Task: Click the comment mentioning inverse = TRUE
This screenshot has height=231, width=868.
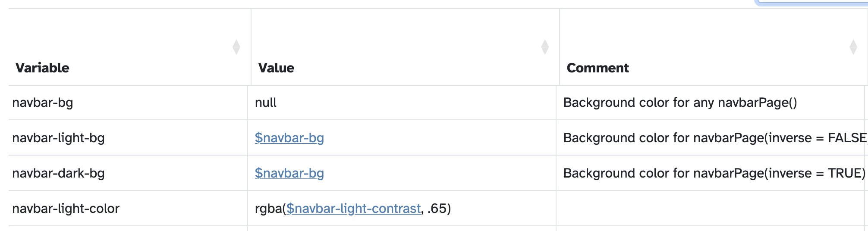Action: [714, 173]
